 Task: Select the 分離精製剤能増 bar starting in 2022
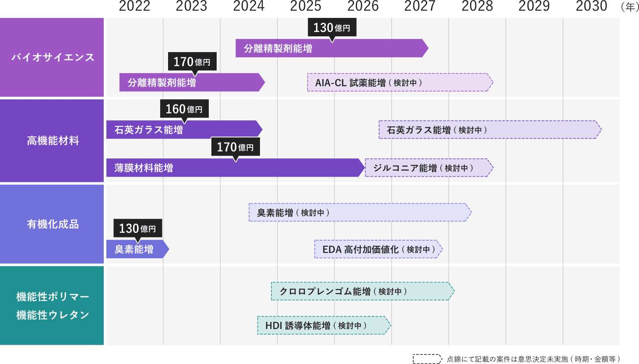click(x=192, y=82)
